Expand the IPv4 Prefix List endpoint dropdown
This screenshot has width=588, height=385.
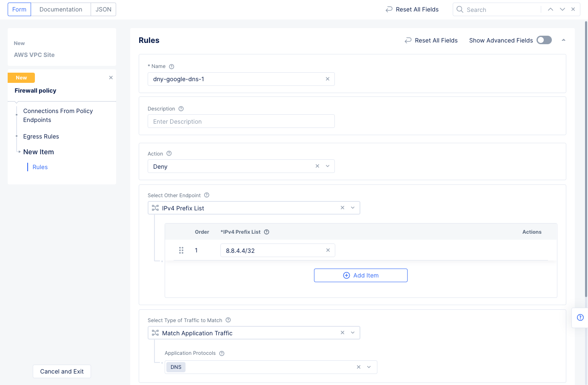(x=353, y=208)
